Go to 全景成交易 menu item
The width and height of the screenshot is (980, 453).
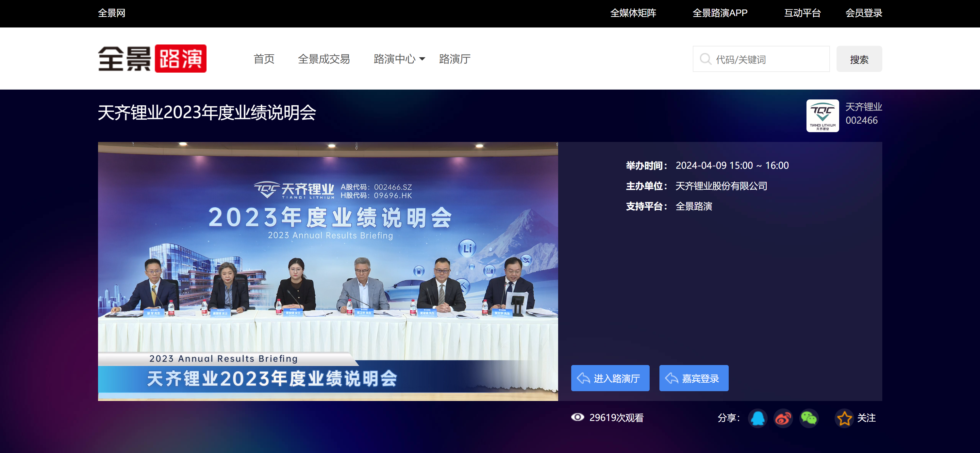(324, 59)
